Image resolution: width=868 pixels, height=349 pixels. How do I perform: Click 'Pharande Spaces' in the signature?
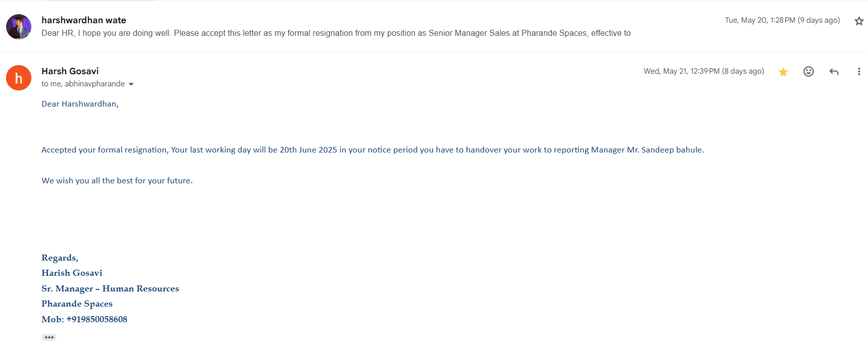(x=77, y=304)
